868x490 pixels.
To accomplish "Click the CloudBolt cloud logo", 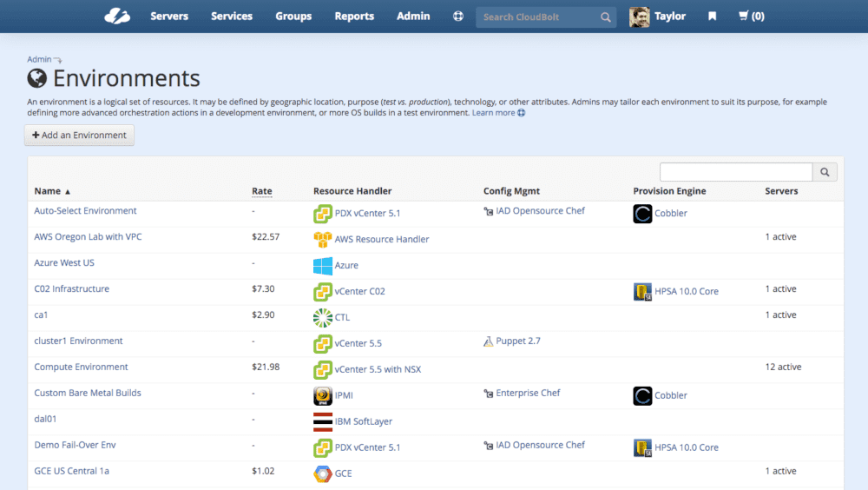I will pyautogui.click(x=116, y=16).
